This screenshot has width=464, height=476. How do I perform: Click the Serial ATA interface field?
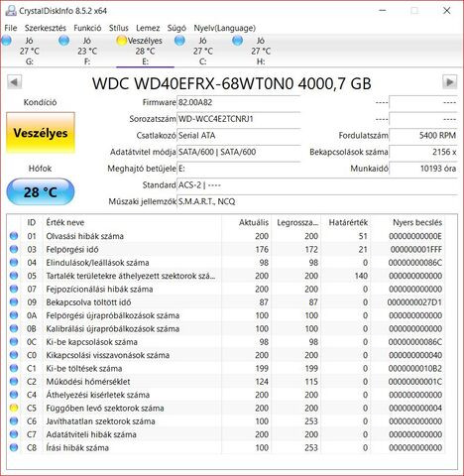pos(239,136)
